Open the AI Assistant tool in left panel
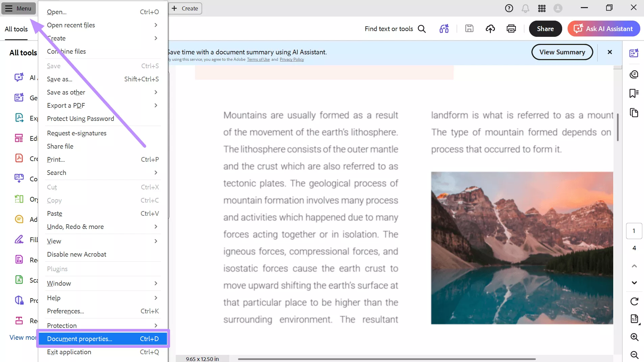644x362 pixels. (19, 78)
